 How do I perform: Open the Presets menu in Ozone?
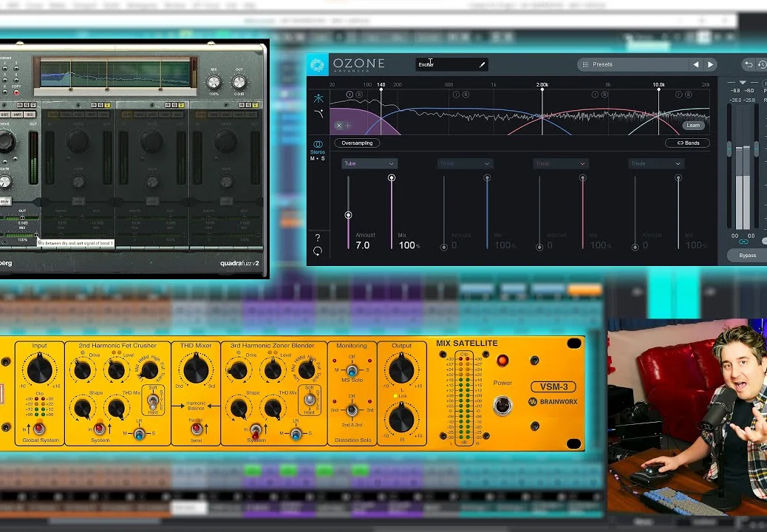[633, 64]
